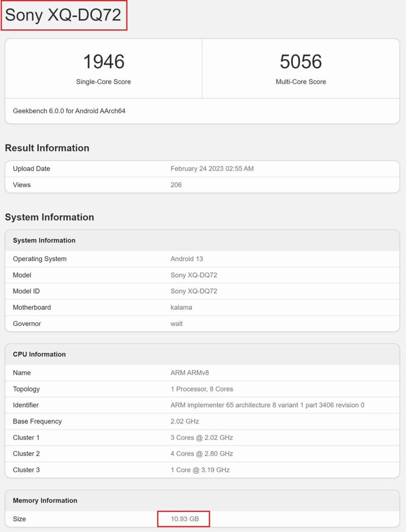The image size is (406, 532).
Task: Click the 5056 multi-core score number
Action: coord(301,61)
